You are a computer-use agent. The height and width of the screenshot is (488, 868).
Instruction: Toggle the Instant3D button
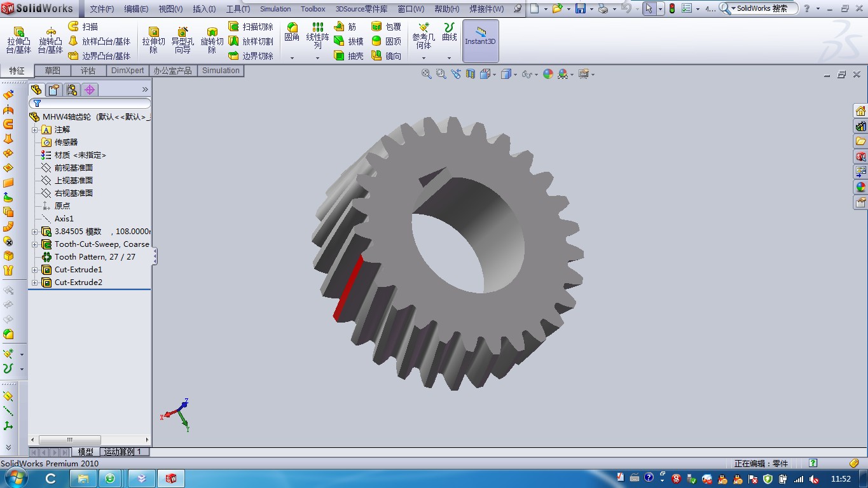480,40
